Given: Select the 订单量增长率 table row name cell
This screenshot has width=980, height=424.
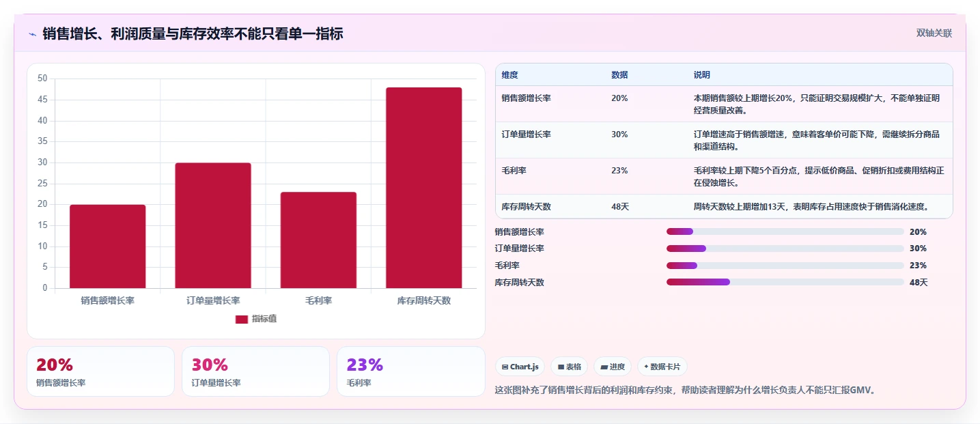Looking at the screenshot, I should pos(526,135).
